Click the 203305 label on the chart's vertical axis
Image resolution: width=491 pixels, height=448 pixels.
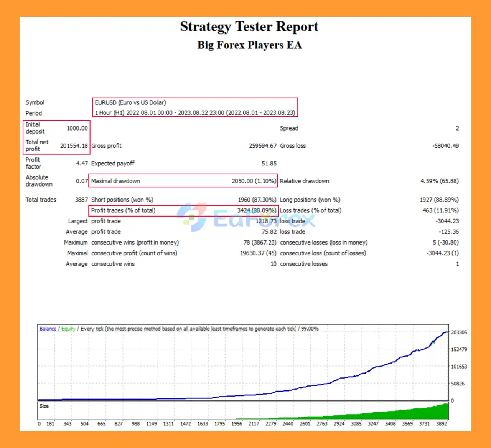[x=459, y=332]
